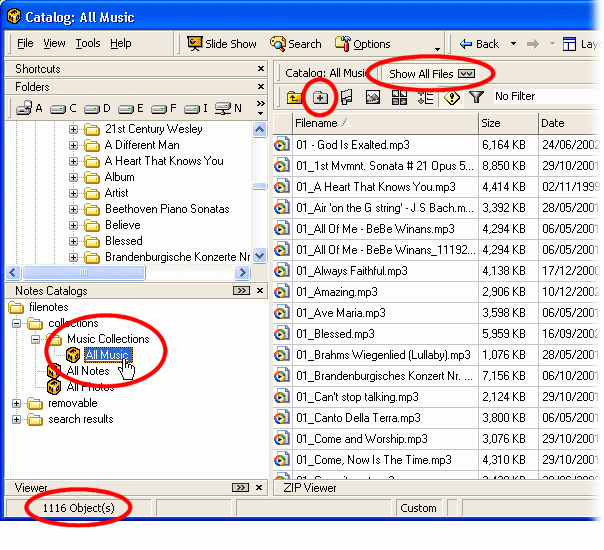Open the Tools menu
The height and width of the screenshot is (550, 604).
tap(88, 44)
